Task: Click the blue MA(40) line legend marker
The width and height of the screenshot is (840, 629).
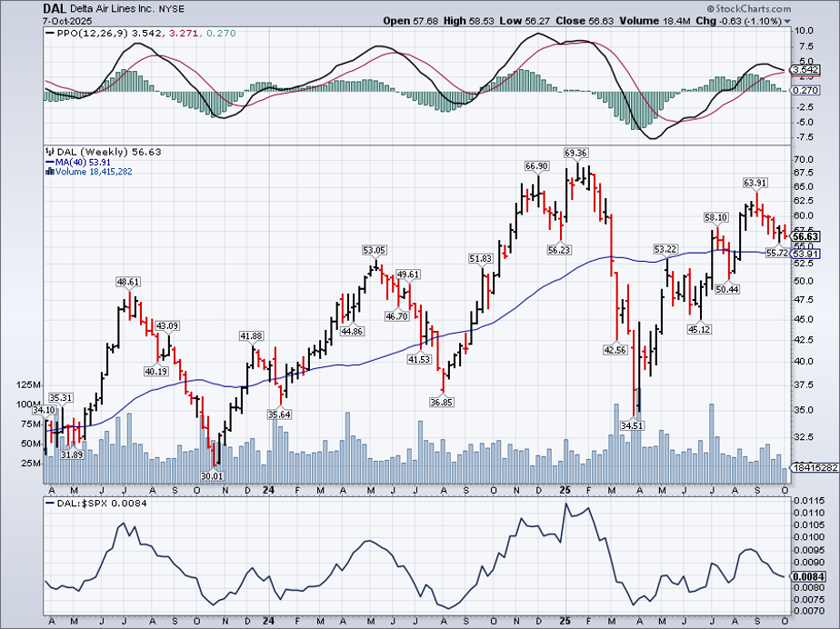Action: click(48, 162)
